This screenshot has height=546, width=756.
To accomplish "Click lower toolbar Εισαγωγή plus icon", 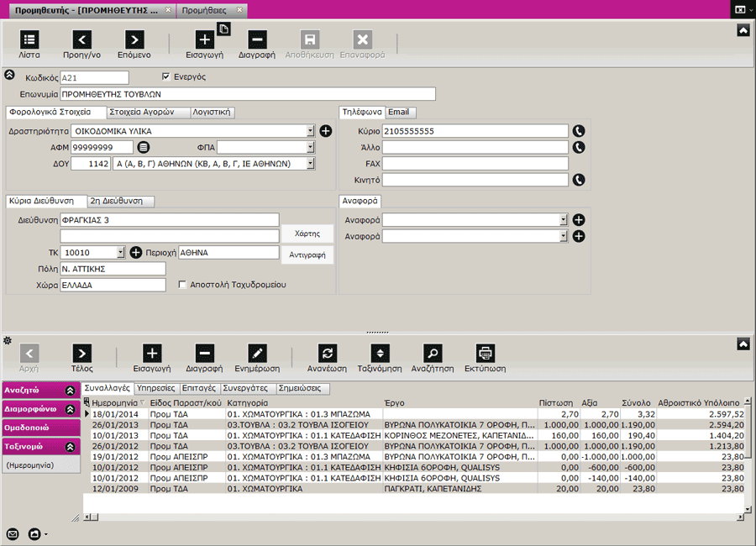I will point(152,354).
